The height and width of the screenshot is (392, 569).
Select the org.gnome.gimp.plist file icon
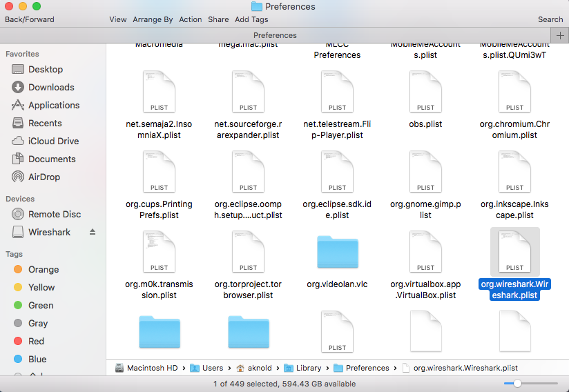click(x=426, y=172)
